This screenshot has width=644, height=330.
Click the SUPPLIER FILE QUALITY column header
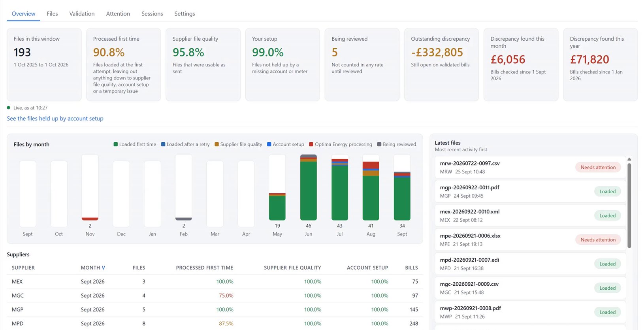point(292,268)
